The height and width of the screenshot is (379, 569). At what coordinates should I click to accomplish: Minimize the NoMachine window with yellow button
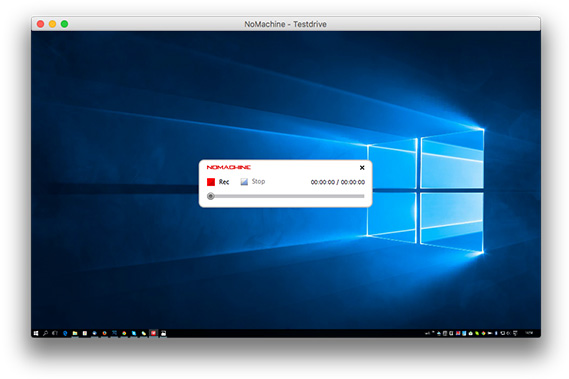(53, 24)
